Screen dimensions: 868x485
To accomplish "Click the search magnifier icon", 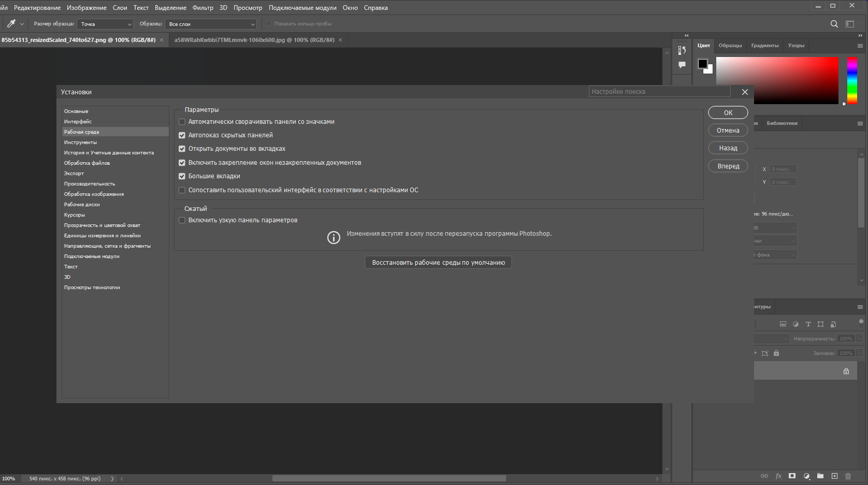I will pyautogui.click(x=834, y=24).
